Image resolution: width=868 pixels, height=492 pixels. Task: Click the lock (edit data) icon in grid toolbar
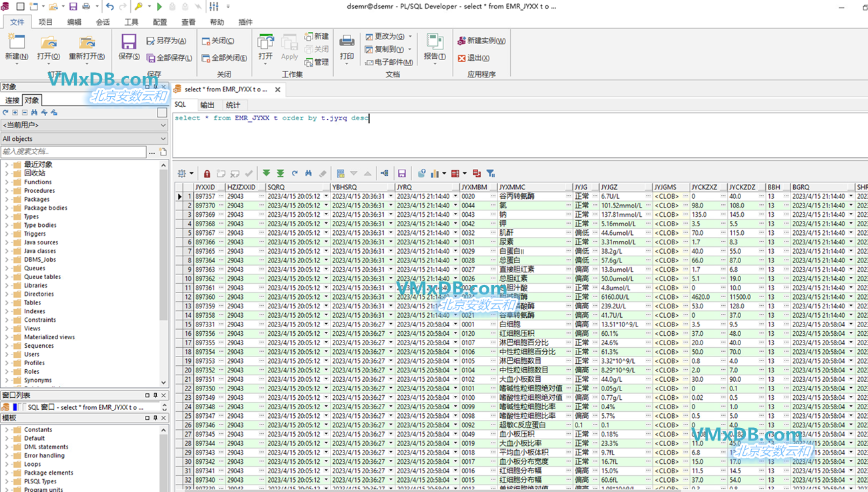click(x=207, y=174)
